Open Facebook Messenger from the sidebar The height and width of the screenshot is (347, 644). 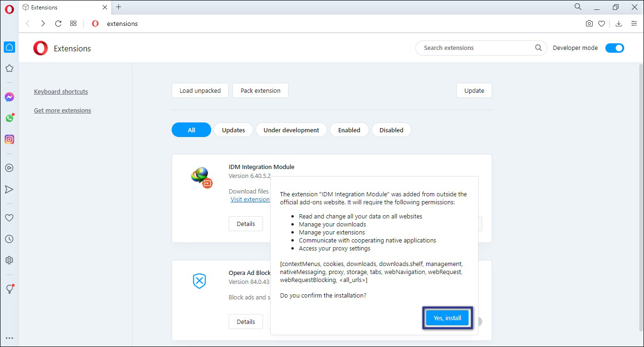(9, 97)
